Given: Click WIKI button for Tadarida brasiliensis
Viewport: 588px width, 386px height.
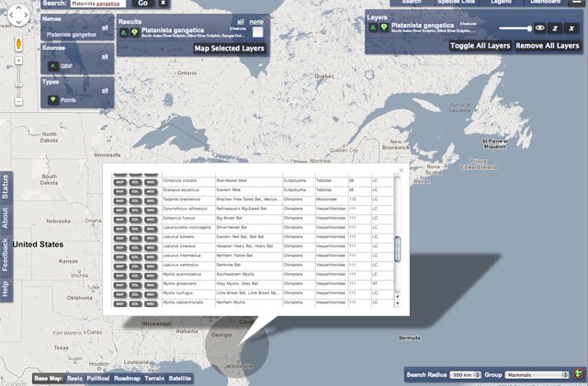Looking at the screenshot, I should (x=151, y=201).
